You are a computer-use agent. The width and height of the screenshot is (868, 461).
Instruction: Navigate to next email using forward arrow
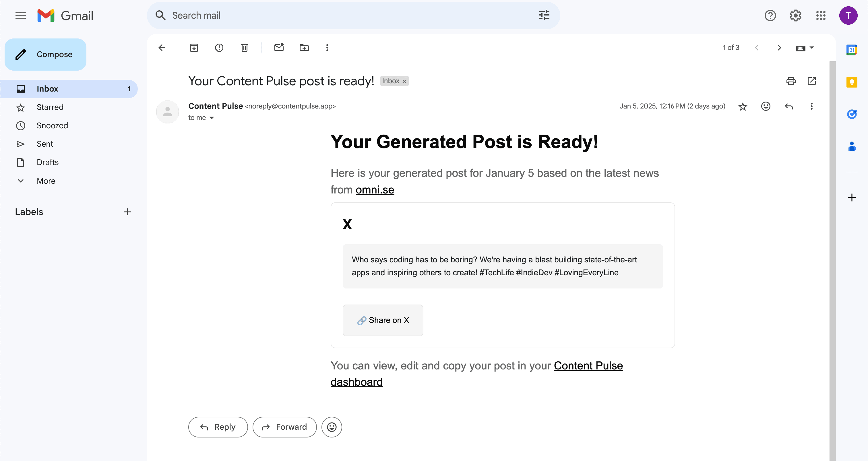[x=778, y=48]
